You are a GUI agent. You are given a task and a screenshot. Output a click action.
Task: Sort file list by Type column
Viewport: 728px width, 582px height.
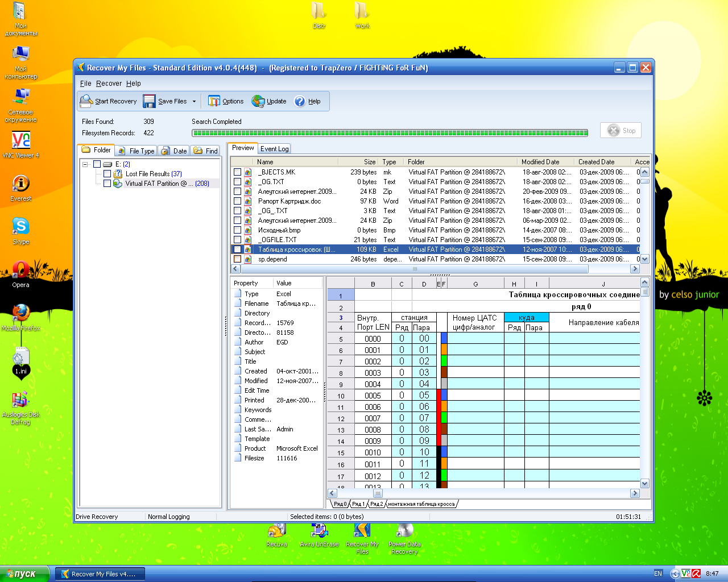(392, 162)
